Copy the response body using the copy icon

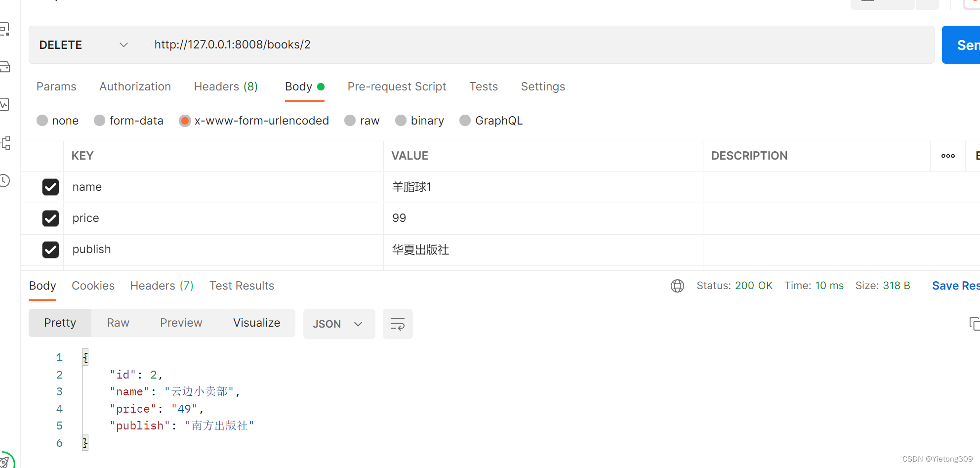point(974,324)
